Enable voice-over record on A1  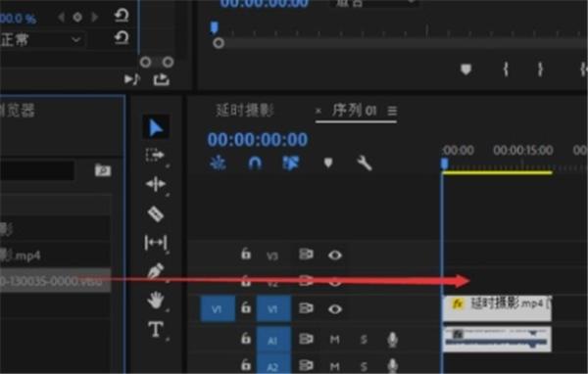(x=392, y=340)
